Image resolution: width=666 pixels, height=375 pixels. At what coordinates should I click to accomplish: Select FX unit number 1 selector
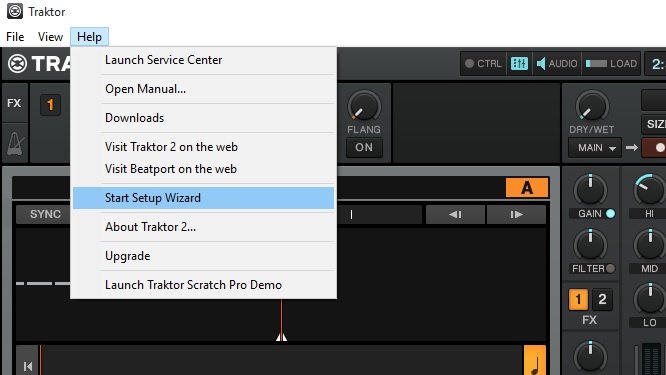pos(51,104)
